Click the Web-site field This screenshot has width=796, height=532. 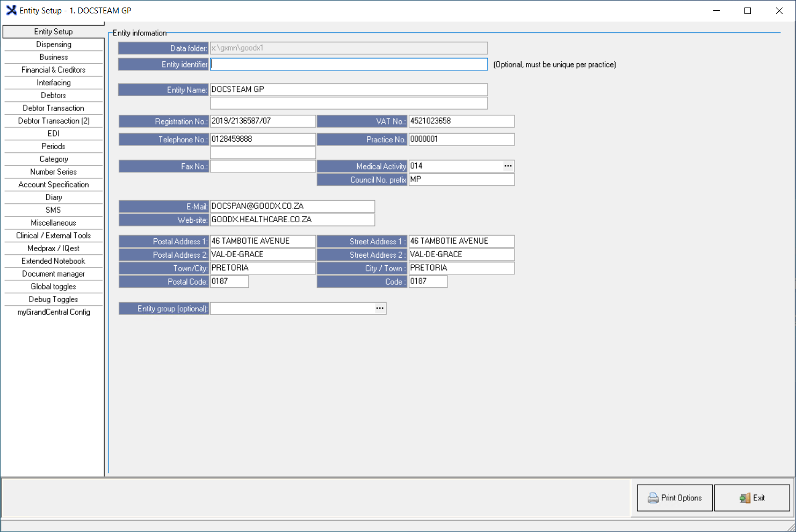[x=292, y=220]
